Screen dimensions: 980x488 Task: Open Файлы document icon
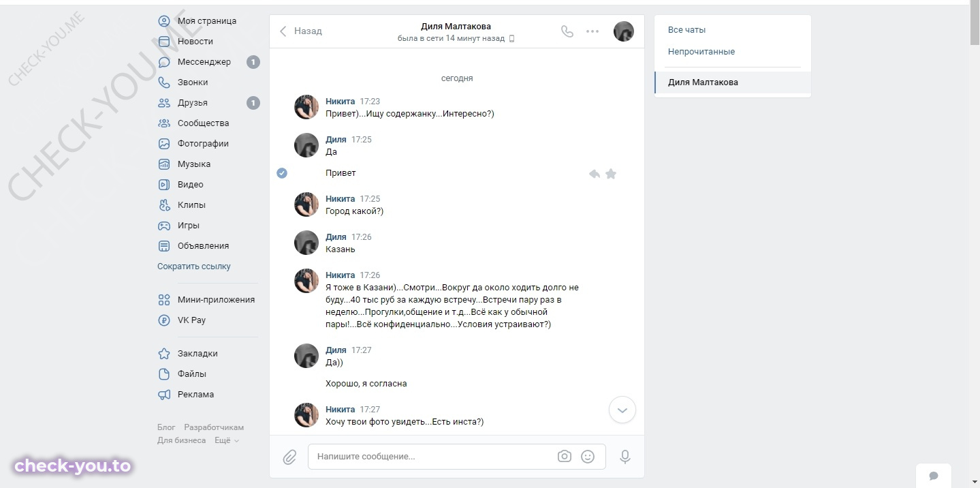164,374
